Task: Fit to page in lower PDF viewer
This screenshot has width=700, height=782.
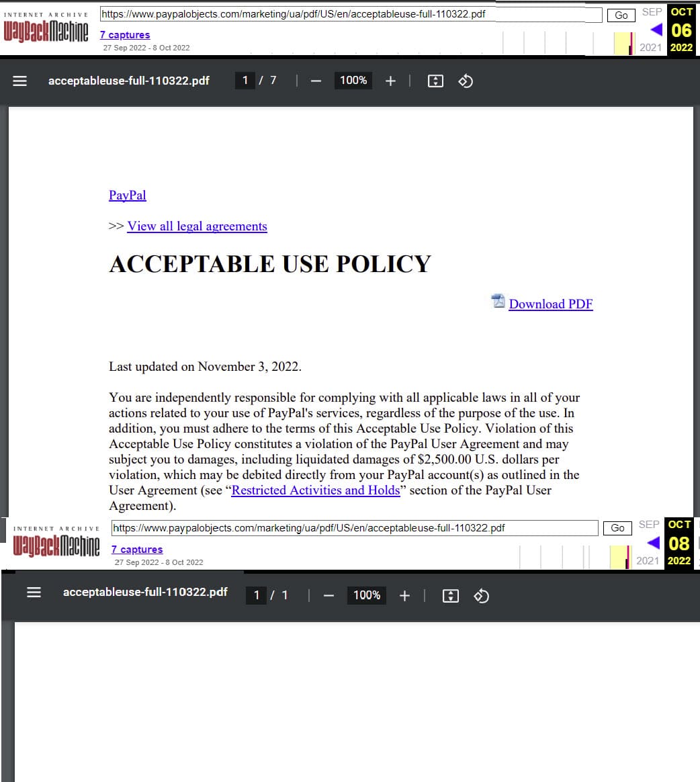Action: tap(450, 595)
